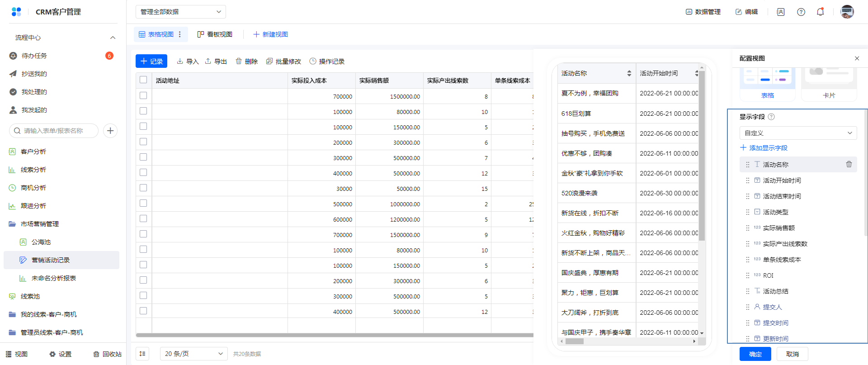Switch to the 看板视图 tab
The image size is (868, 365).
[215, 34]
